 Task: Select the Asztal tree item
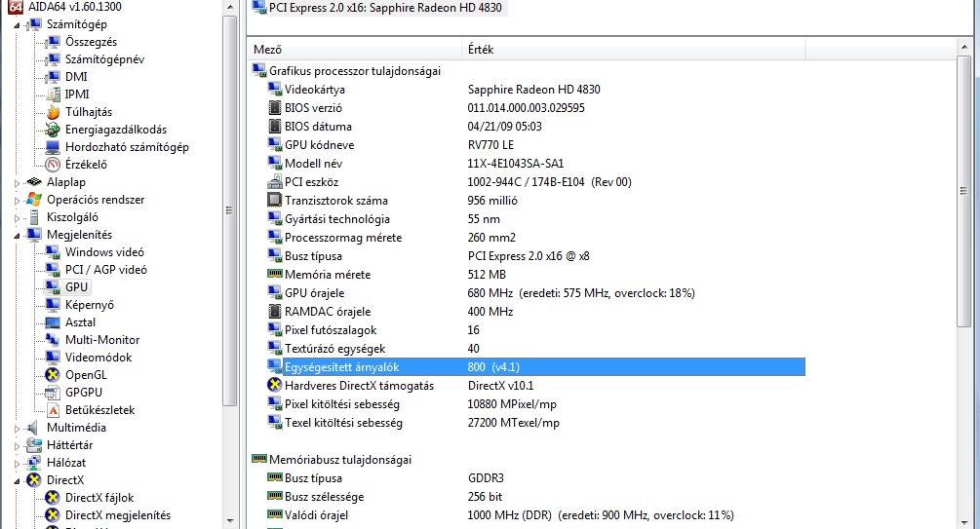pos(80,322)
